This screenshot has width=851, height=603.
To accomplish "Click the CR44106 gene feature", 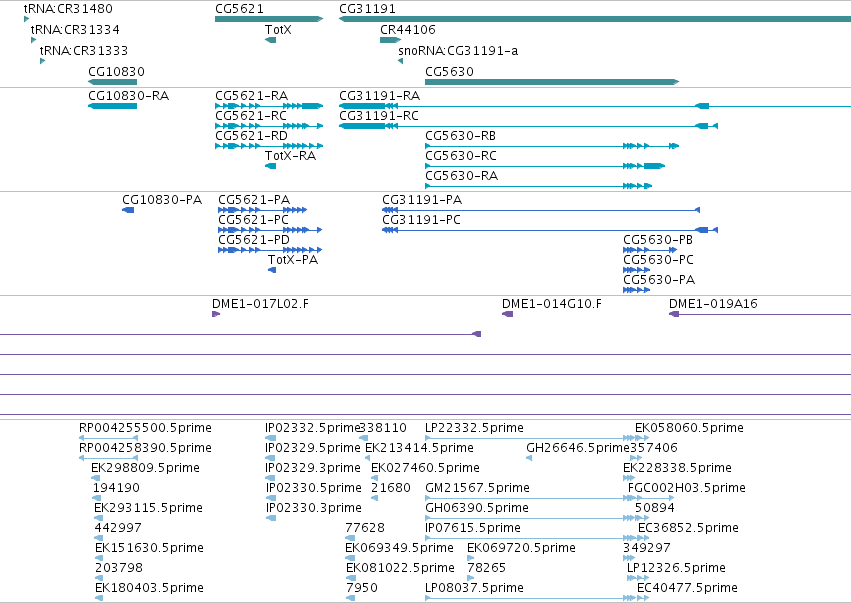I will coord(390,40).
